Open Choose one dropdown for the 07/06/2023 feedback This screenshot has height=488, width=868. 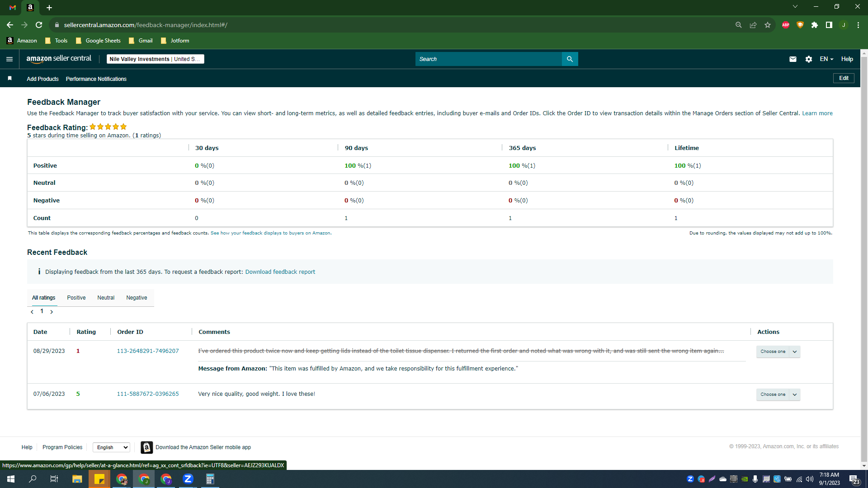pos(778,394)
